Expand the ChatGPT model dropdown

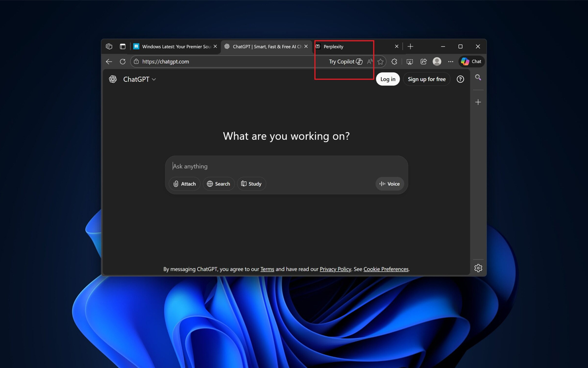coord(140,79)
